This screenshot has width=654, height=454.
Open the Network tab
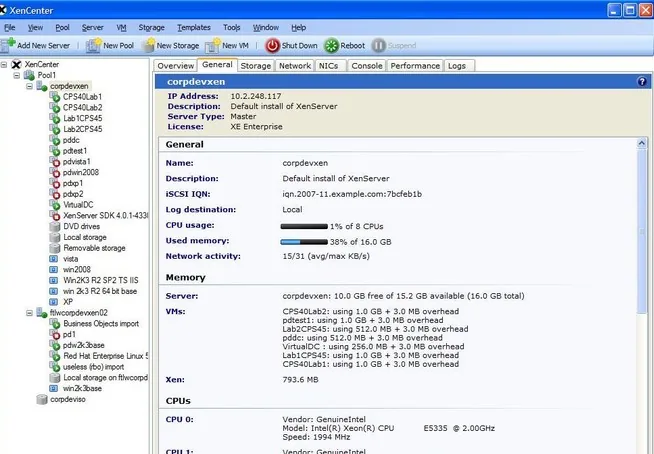pos(295,66)
